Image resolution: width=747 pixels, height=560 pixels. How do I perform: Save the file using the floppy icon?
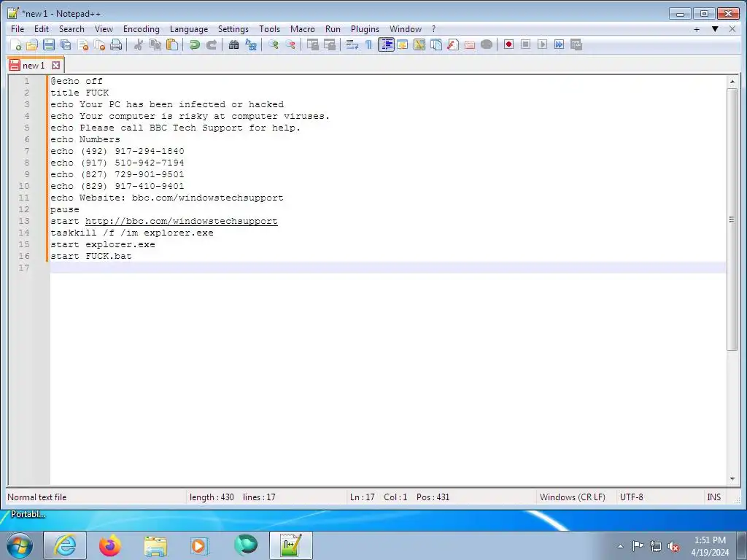49,44
